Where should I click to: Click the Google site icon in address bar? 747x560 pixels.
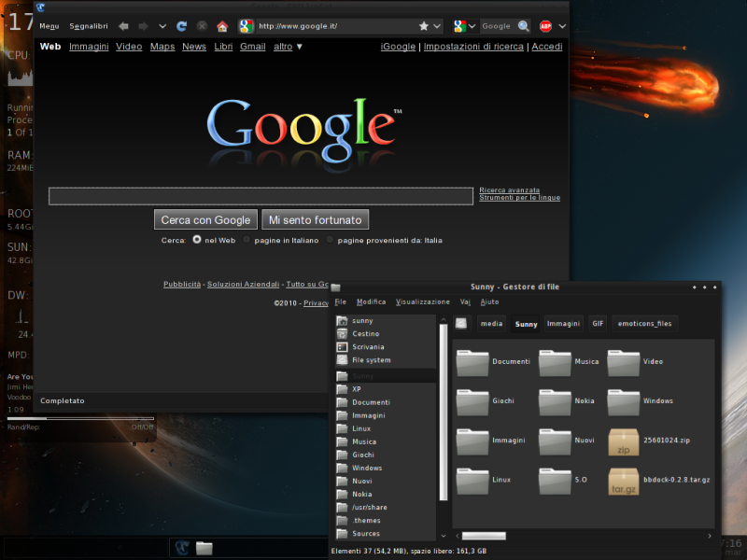[x=247, y=26]
